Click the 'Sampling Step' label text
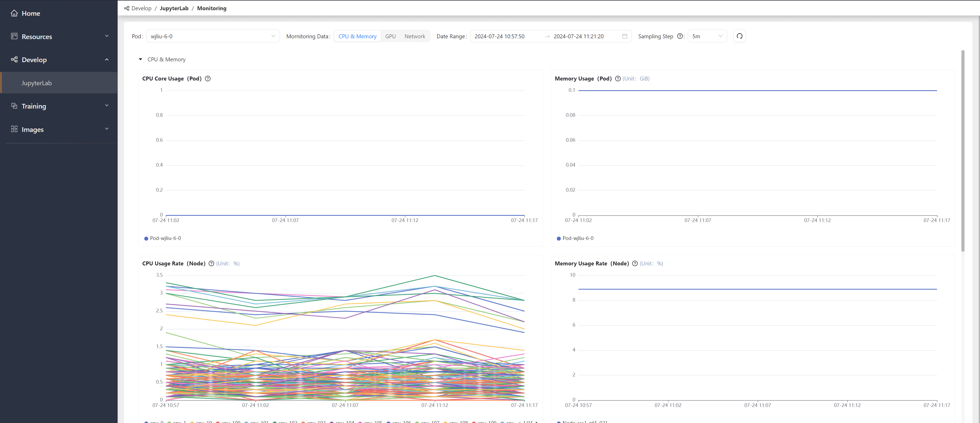The image size is (980, 423). pos(656,36)
